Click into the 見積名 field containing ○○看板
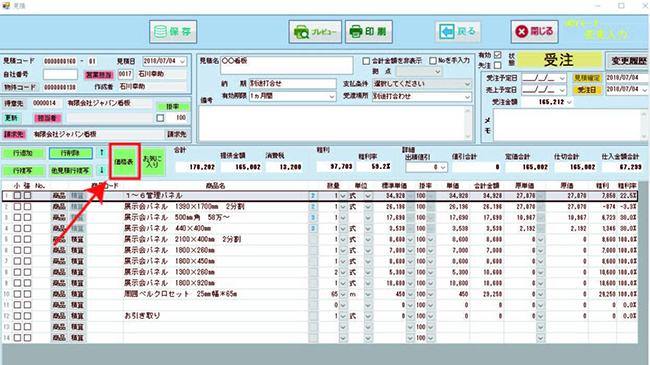 pos(286,66)
